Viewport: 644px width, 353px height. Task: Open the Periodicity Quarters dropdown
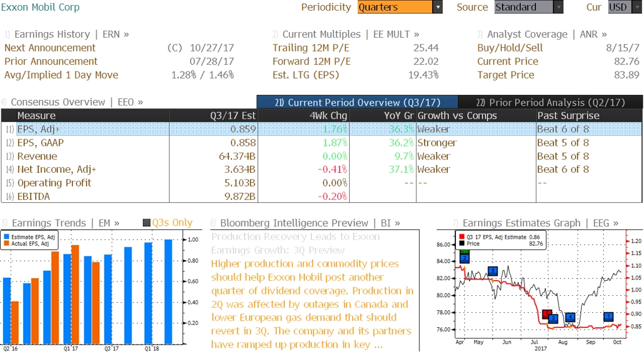tap(399, 7)
